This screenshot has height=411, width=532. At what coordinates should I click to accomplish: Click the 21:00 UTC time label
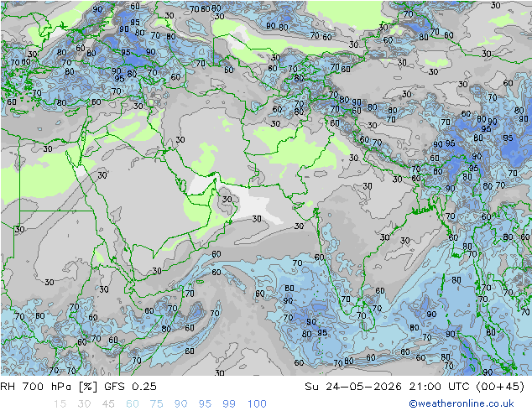(439, 386)
